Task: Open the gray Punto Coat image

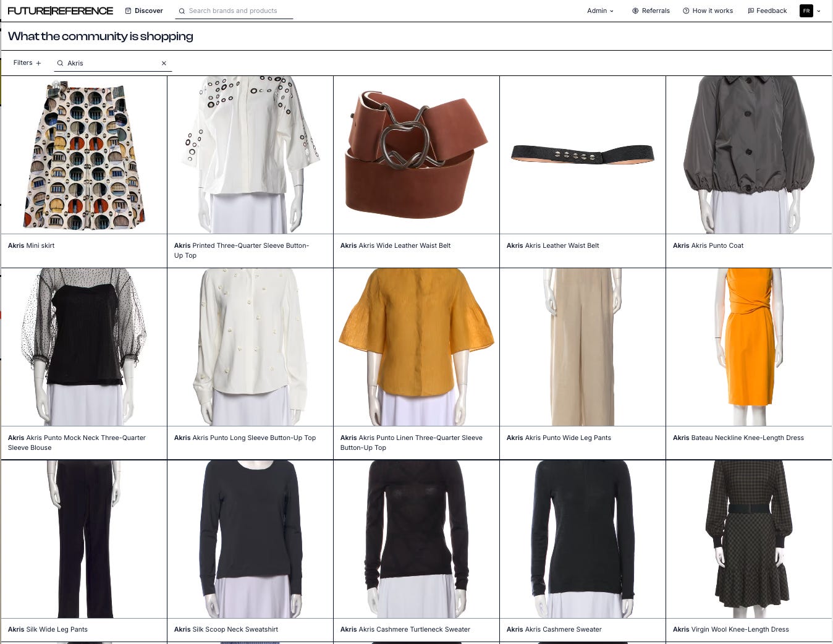Action: [x=749, y=155]
